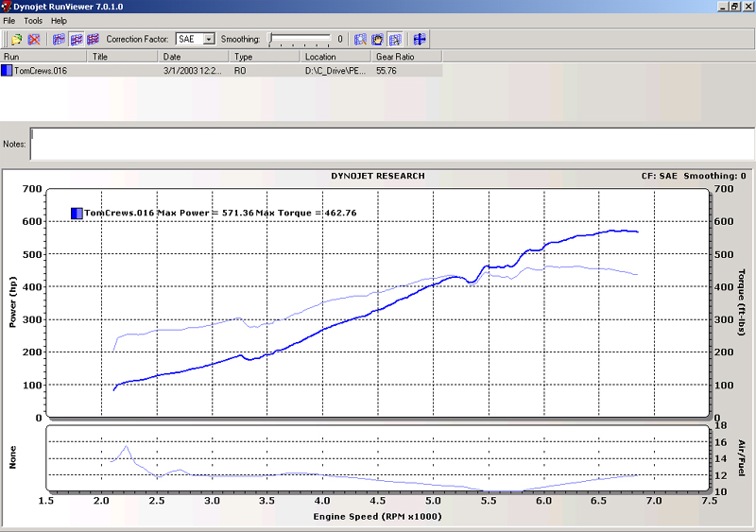Screen dimensions: 756x532
Task: Minimize the RunViewer window
Action: click(x=723, y=7)
